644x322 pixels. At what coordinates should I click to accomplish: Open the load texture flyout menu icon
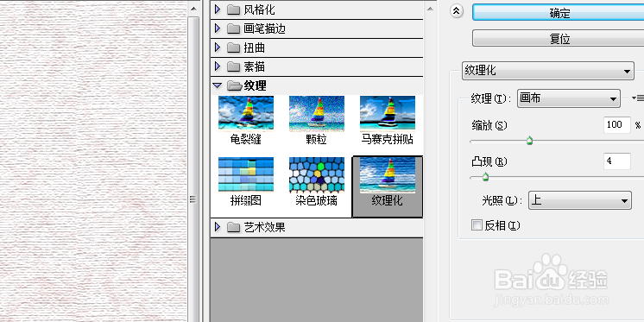tap(637, 98)
